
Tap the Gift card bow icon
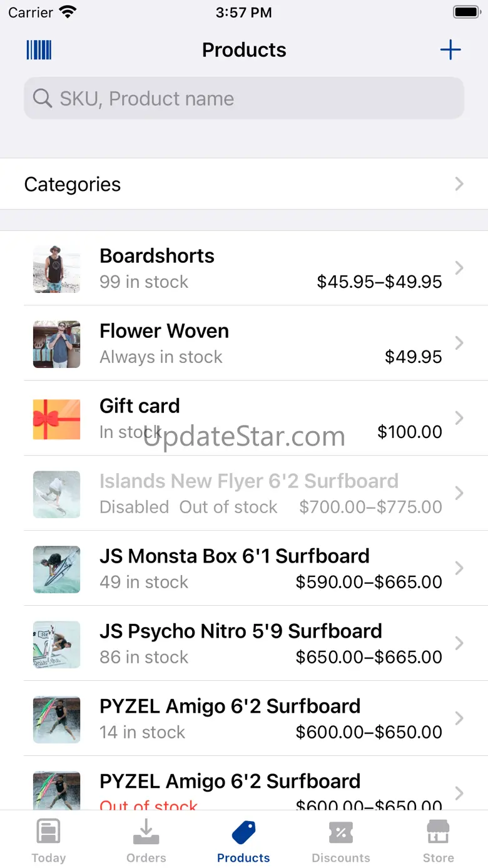56,419
